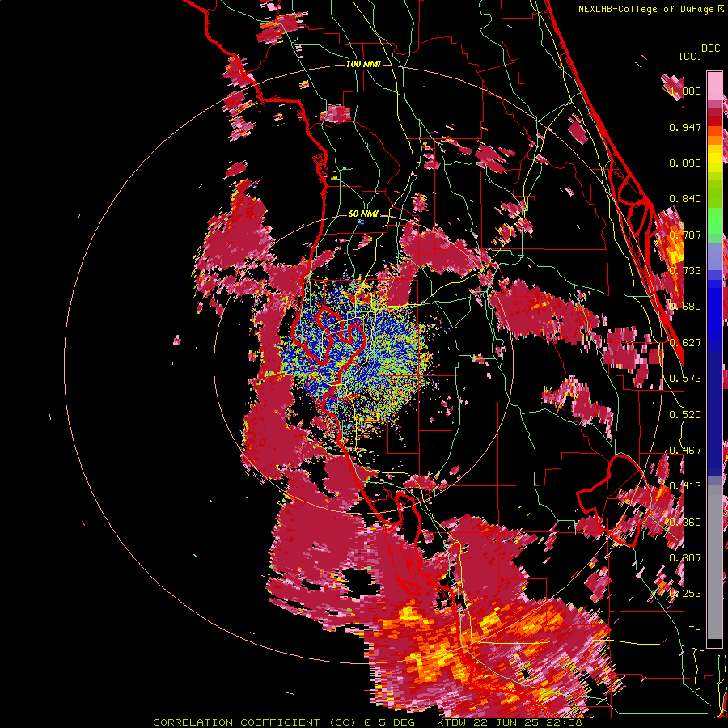Click the yellow band on color scale
Viewport: 728px width, 728px height.
point(714,159)
